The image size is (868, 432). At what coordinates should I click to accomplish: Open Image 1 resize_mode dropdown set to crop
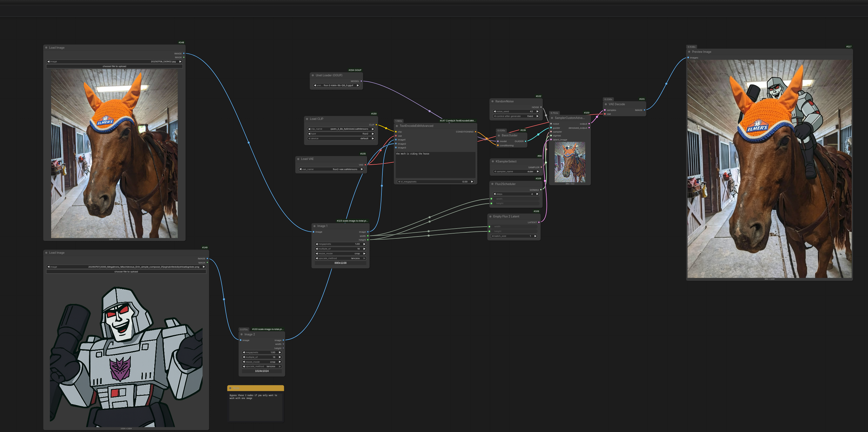point(340,253)
